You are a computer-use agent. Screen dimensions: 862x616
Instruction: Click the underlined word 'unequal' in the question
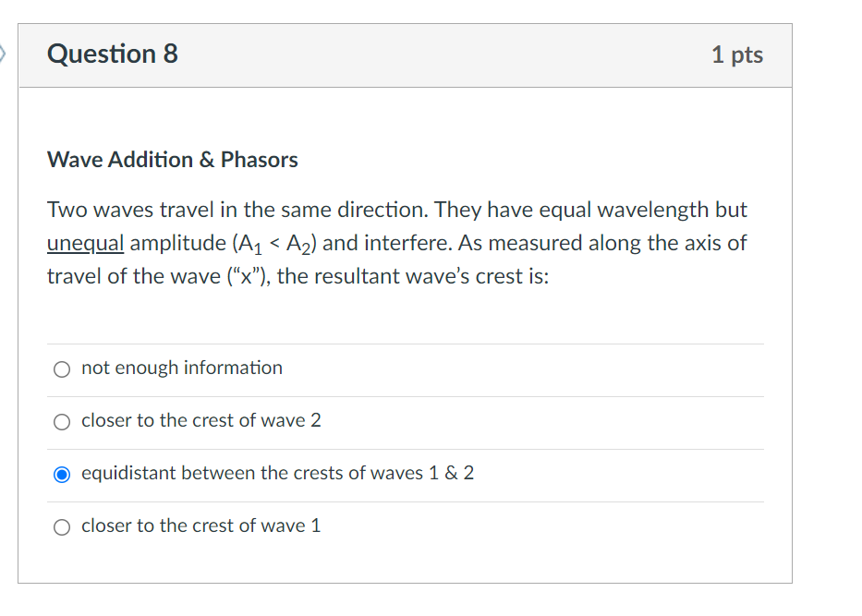tap(85, 243)
